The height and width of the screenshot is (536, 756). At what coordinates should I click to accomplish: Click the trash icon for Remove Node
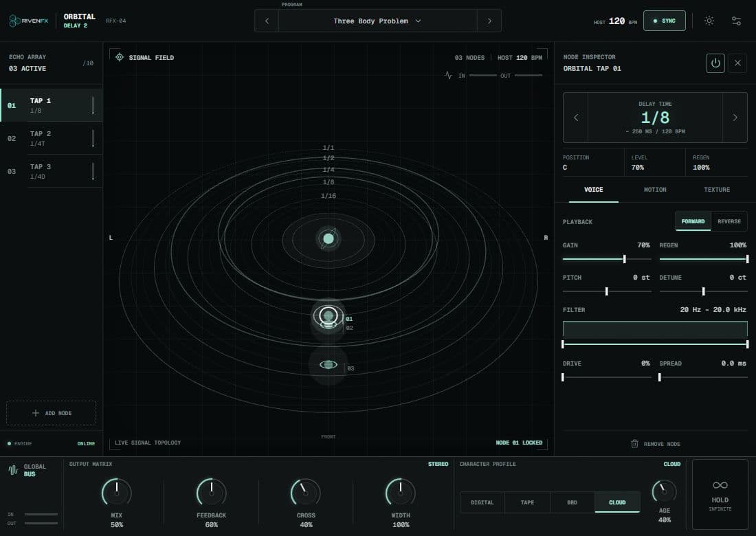click(x=634, y=443)
